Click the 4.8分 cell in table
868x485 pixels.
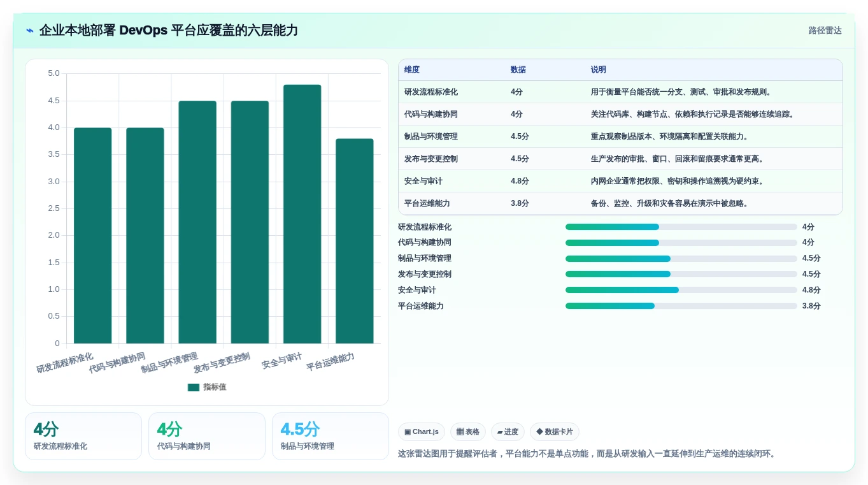(x=520, y=182)
